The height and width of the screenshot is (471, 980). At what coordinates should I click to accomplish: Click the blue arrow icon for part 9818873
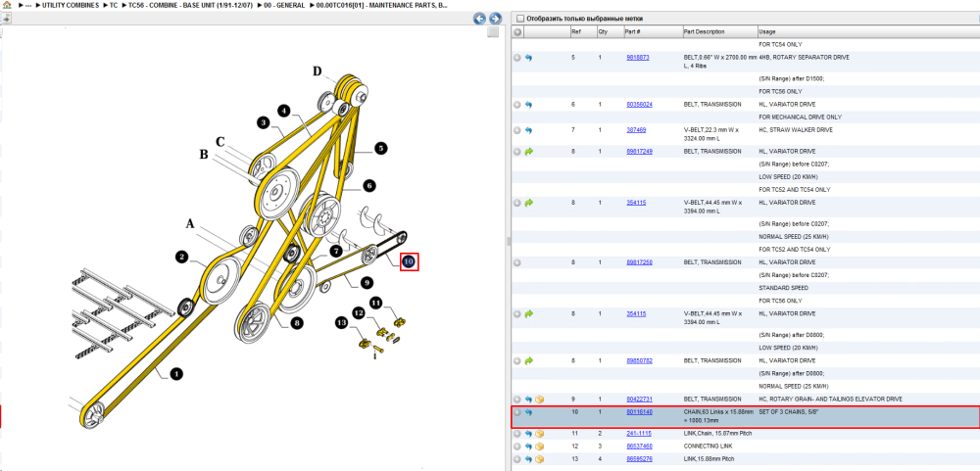[x=529, y=58]
